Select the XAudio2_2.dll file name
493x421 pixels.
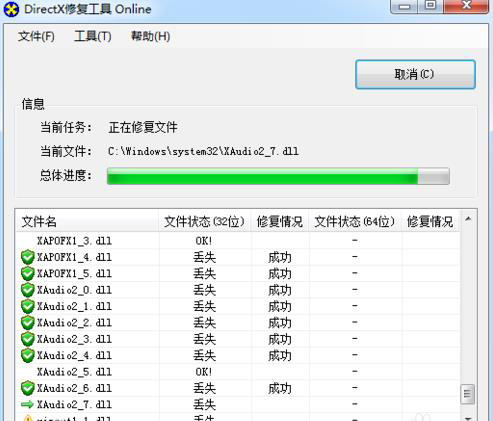[74, 323]
